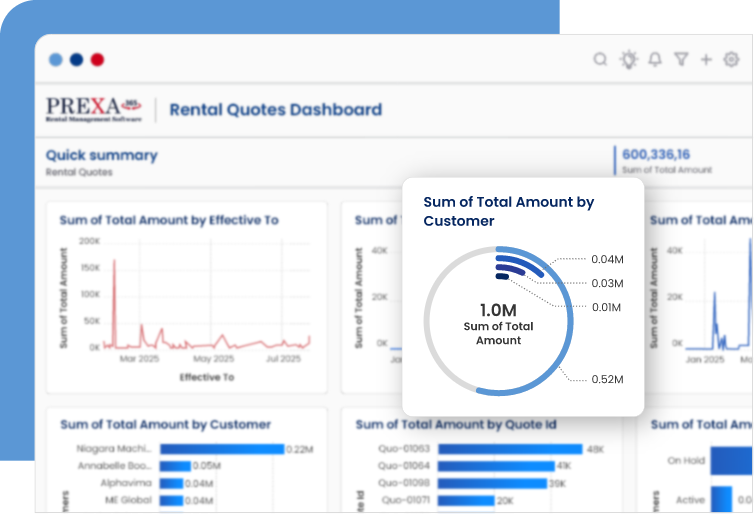This screenshot has height=514, width=754.
Task: Select the Quo-01063 48K bar
Action: [x=510, y=450]
